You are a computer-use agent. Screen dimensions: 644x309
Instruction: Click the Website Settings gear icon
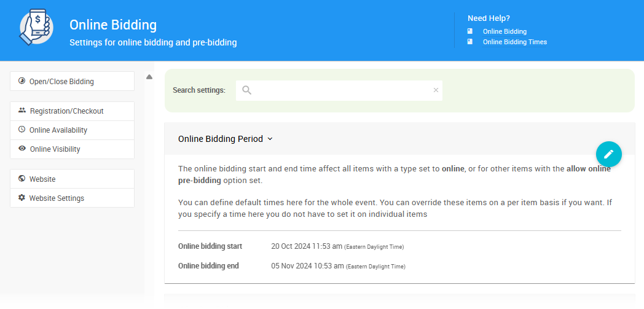tap(22, 198)
